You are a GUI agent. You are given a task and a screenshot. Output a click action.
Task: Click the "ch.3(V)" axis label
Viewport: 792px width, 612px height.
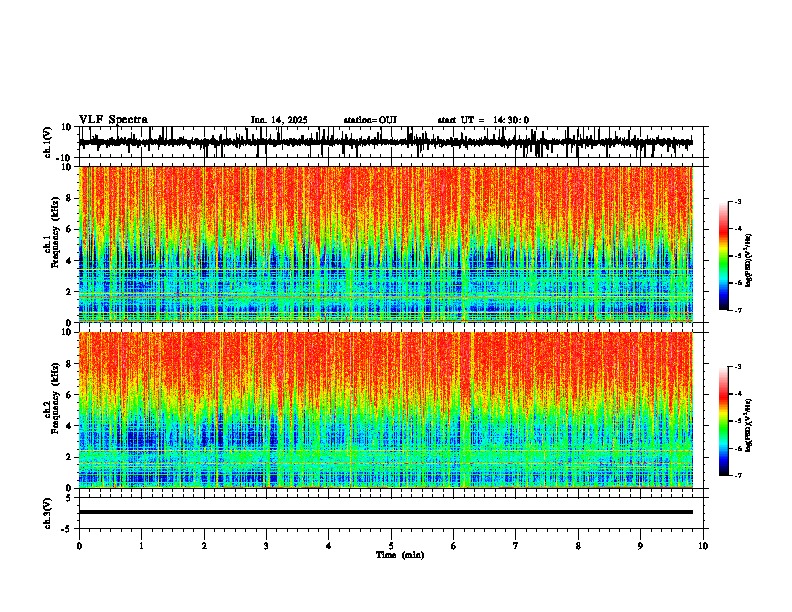tap(48, 513)
